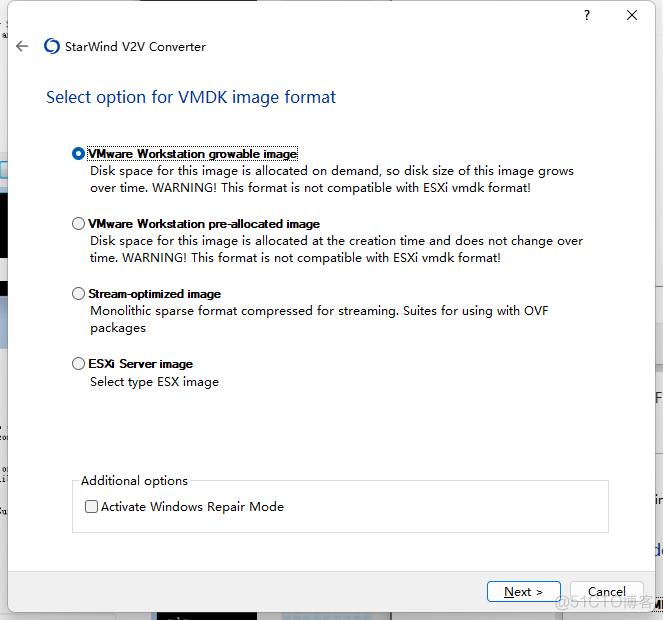Choose VMware Workstation pre-allocated image radio button
The image size is (663, 620).
79,224
